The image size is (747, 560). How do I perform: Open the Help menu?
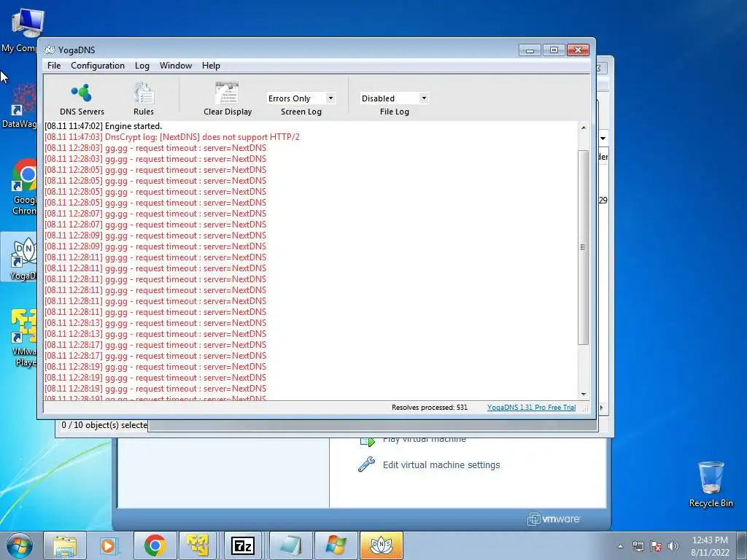point(211,66)
